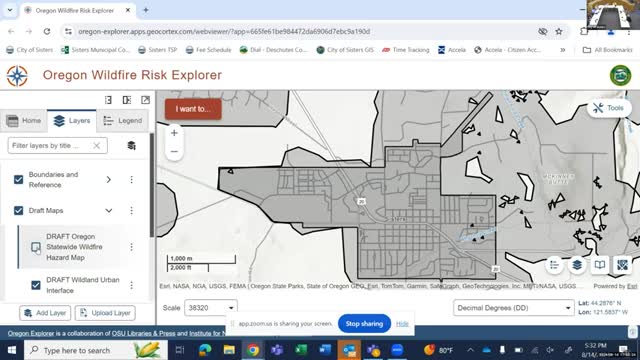Clear the layer filter with X icon

click(x=96, y=146)
